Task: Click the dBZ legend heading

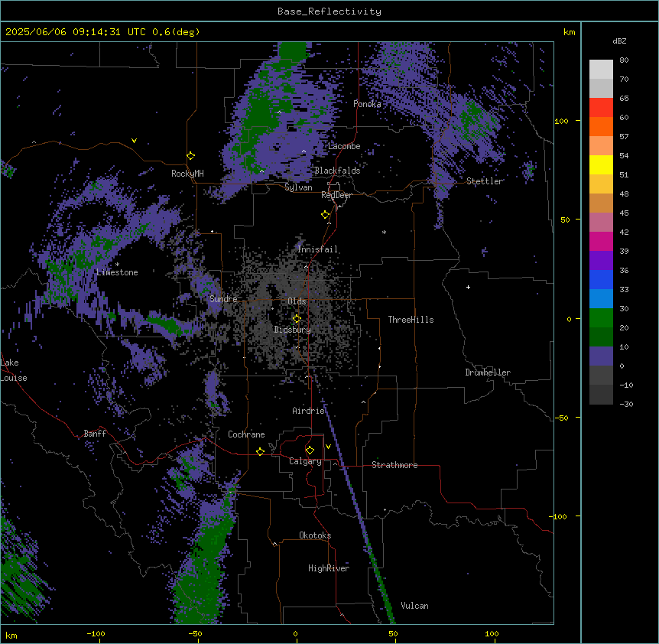Action: [619, 41]
